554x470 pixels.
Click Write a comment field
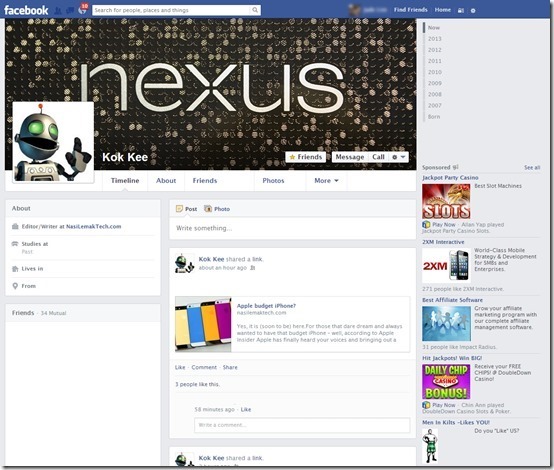(302, 425)
